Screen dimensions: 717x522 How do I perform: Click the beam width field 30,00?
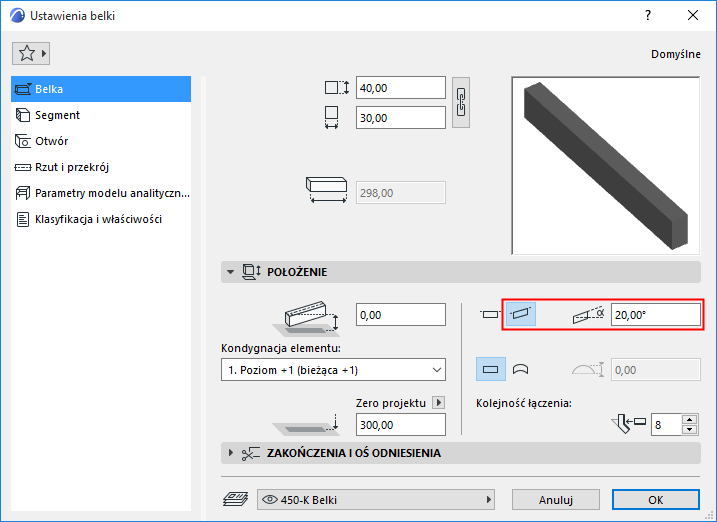(x=401, y=118)
